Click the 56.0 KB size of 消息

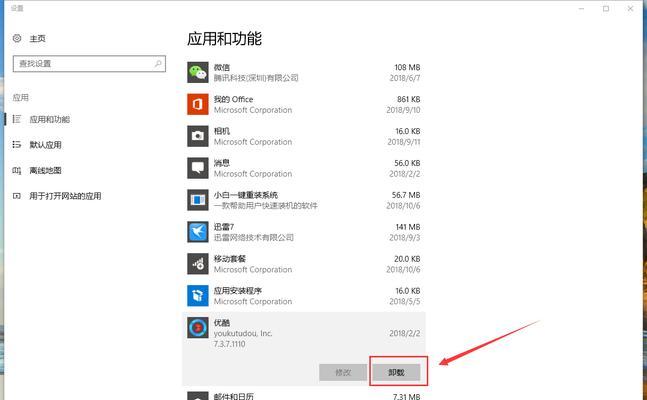pos(407,163)
